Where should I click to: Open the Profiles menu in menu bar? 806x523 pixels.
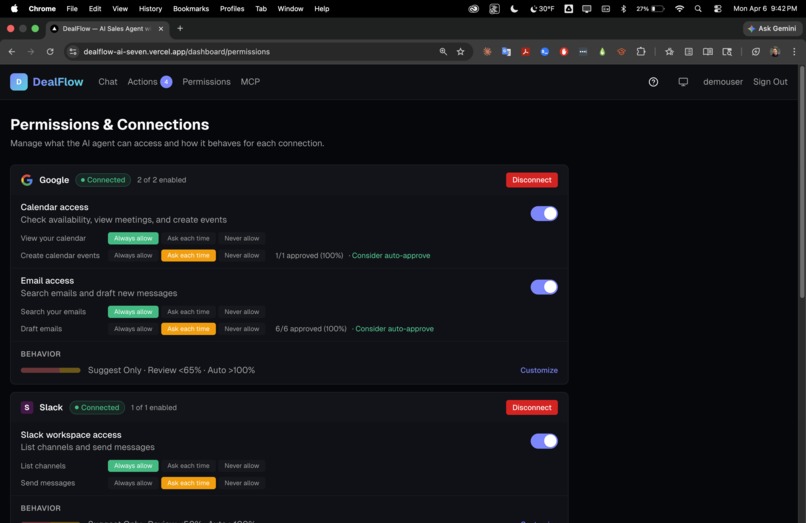click(232, 9)
